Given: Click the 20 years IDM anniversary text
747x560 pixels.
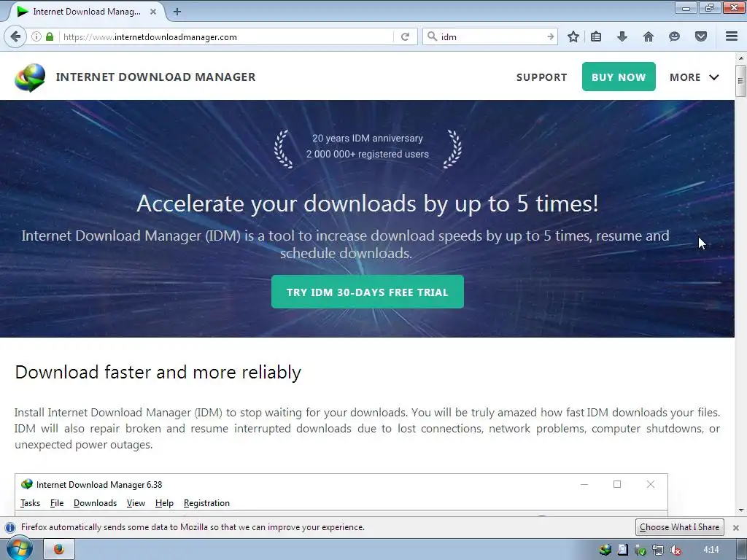Looking at the screenshot, I should [368, 138].
